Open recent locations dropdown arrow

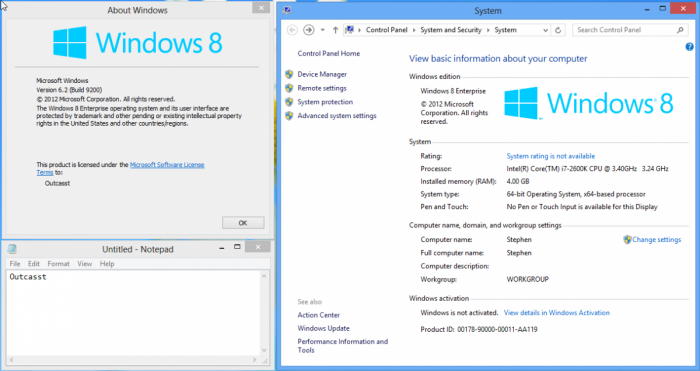coord(322,30)
